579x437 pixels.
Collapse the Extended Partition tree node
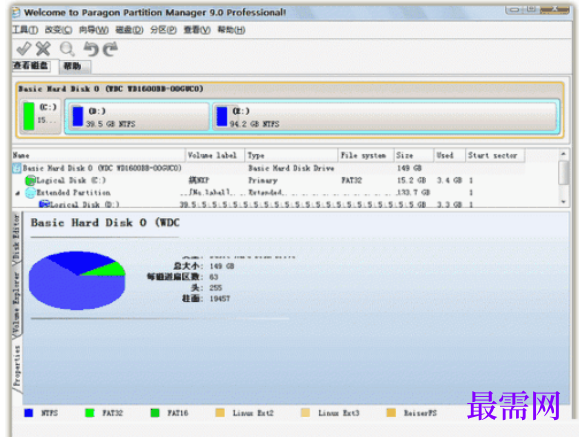17,193
